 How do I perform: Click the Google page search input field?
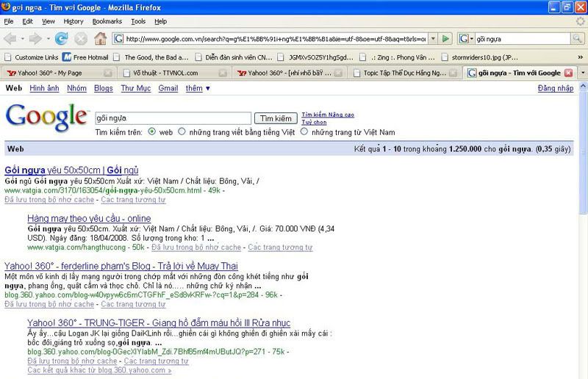[173, 118]
